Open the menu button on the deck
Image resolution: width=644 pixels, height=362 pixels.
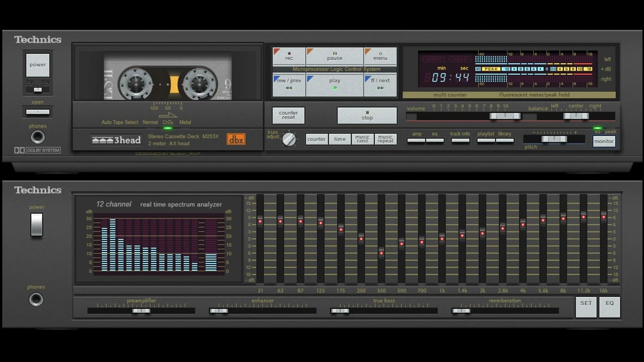380,56
